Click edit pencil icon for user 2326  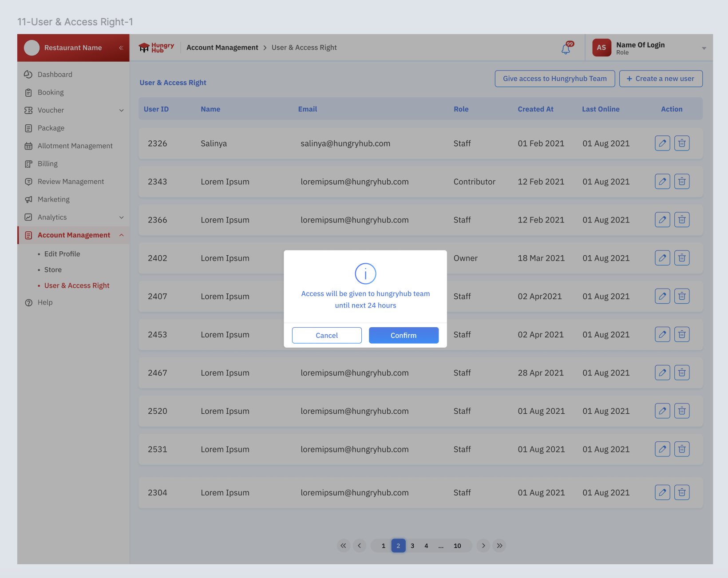pos(662,143)
